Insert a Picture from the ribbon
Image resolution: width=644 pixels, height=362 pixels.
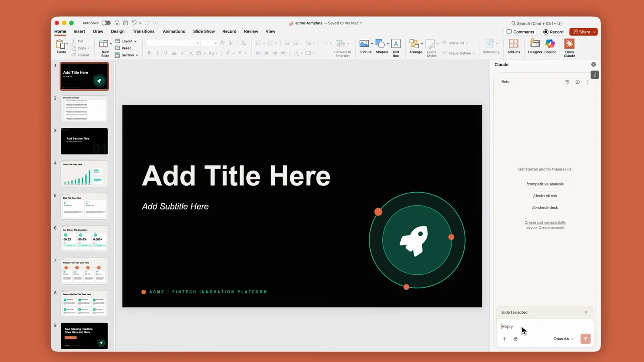tap(366, 46)
